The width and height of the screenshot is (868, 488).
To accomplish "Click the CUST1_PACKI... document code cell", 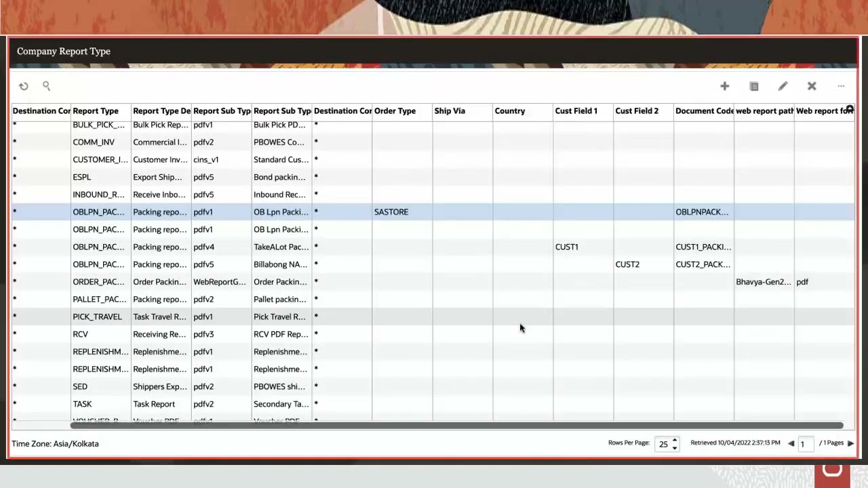I will (703, 247).
